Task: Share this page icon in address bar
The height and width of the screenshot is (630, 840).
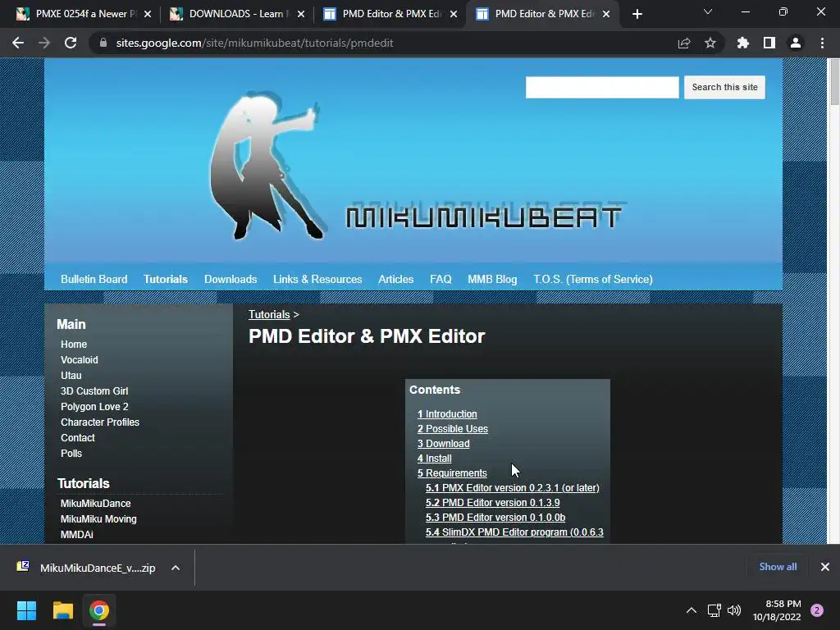Action: 684,43
